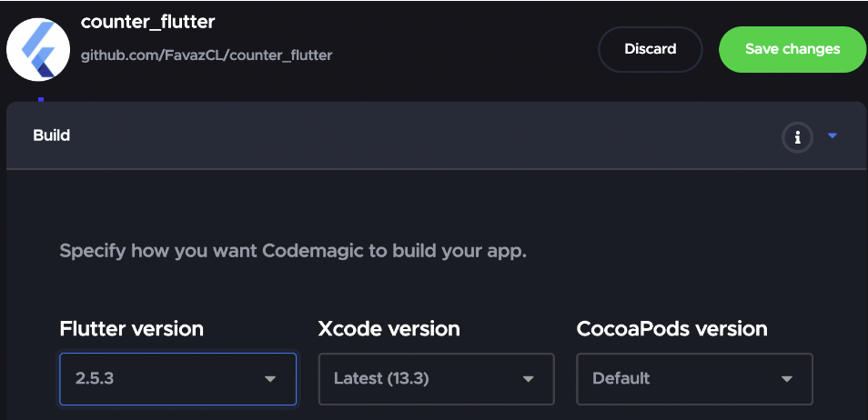Click the Flutter version field label
The height and width of the screenshot is (420, 868).
(132, 329)
